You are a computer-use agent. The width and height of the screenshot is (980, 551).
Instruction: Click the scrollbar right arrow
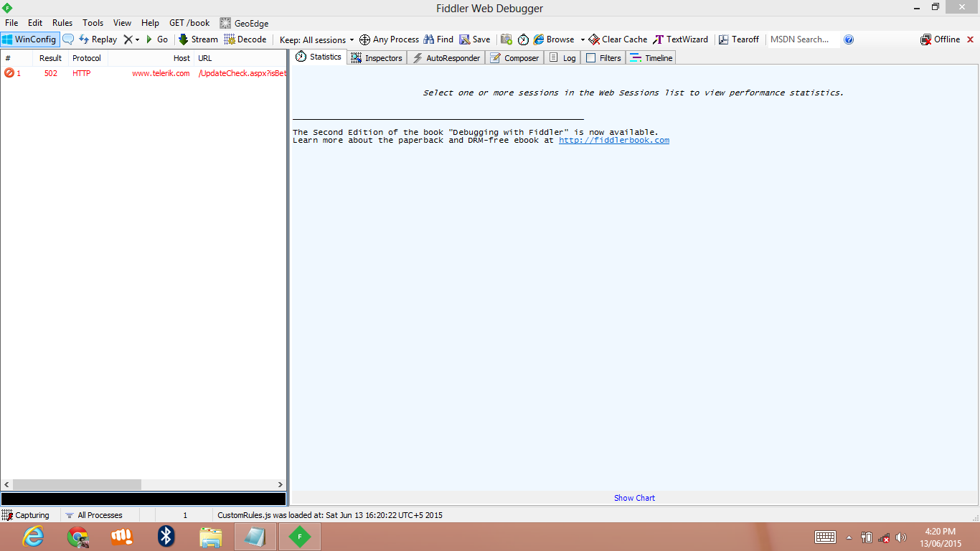click(x=281, y=485)
